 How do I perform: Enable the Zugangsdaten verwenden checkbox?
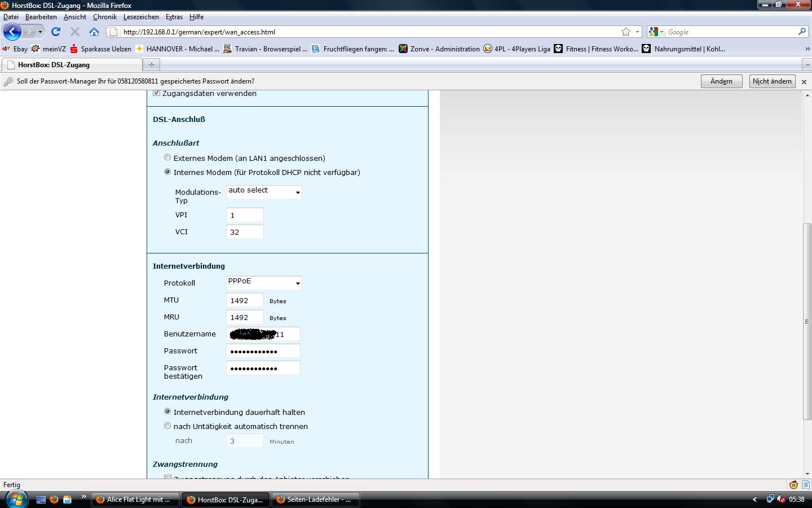pyautogui.click(x=157, y=93)
